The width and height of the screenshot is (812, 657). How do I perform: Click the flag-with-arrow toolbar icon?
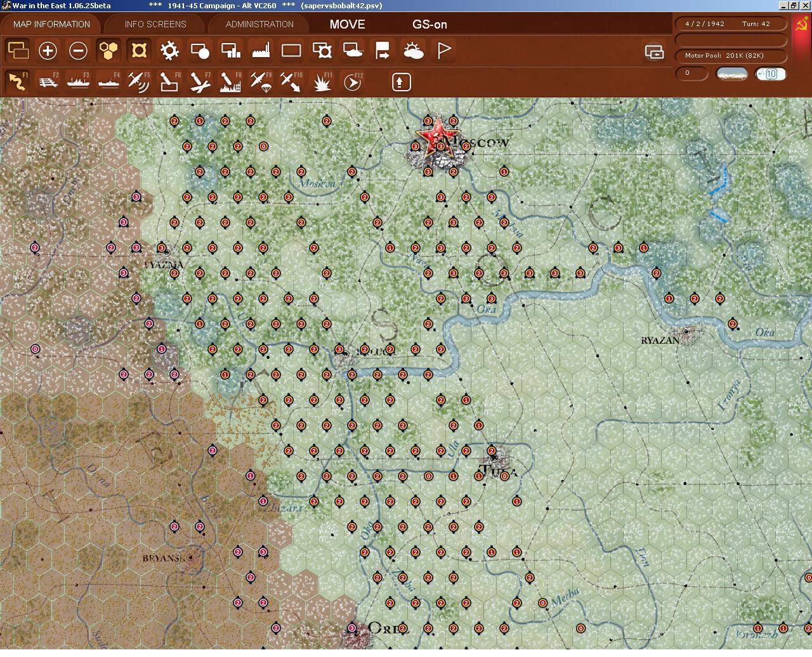pyautogui.click(x=383, y=51)
